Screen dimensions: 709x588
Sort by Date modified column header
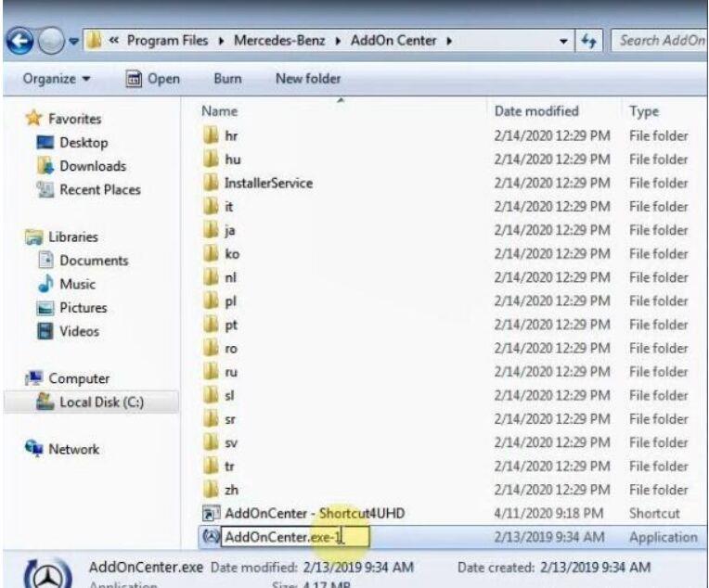click(536, 111)
